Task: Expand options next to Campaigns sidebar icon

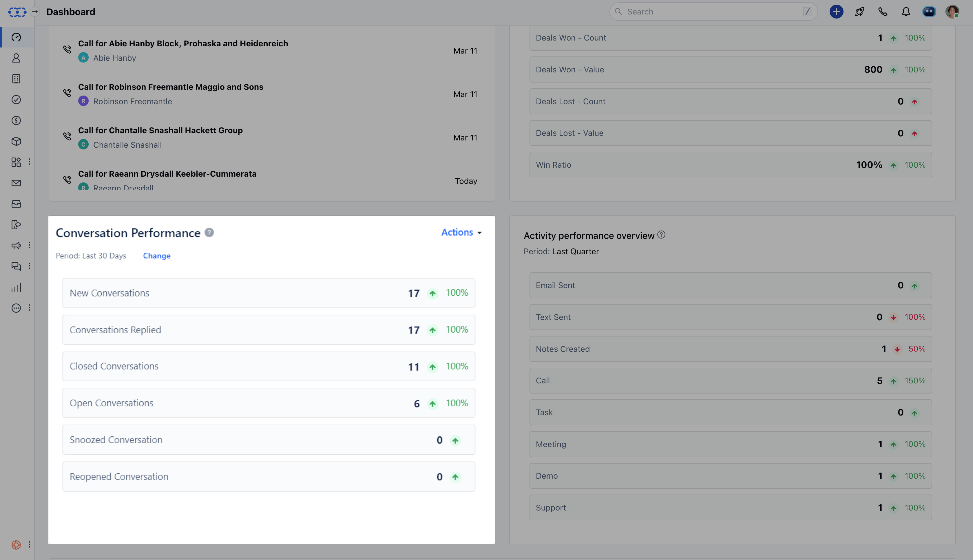Action: point(29,245)
